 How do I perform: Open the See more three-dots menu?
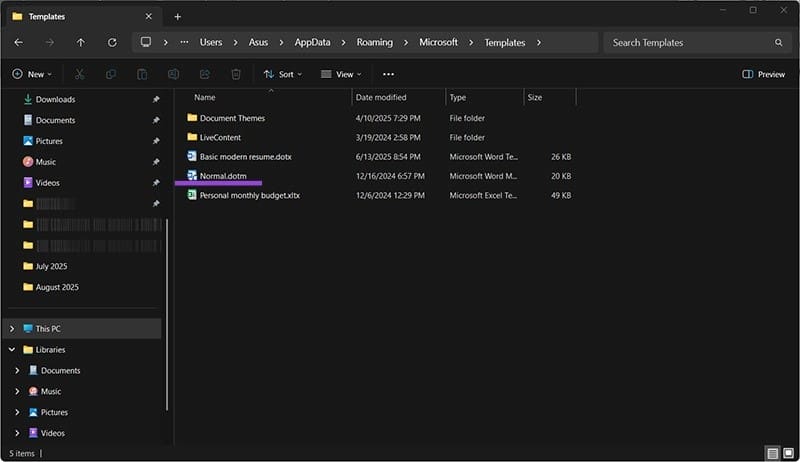pyautogui.click(x=388, y=74)
